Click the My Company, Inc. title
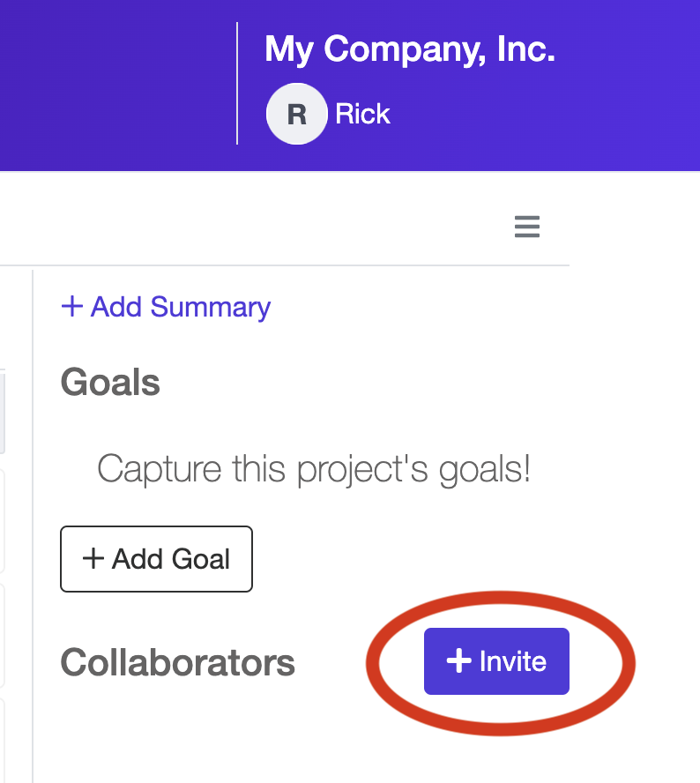Image resolution: width=700 pixels, height=783 pixels. pos(409,49)
